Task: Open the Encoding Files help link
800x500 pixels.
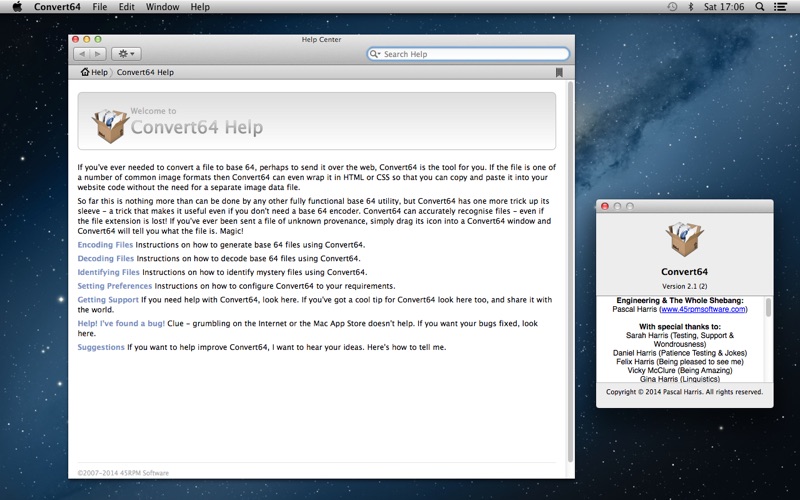Action: point(105,245)
